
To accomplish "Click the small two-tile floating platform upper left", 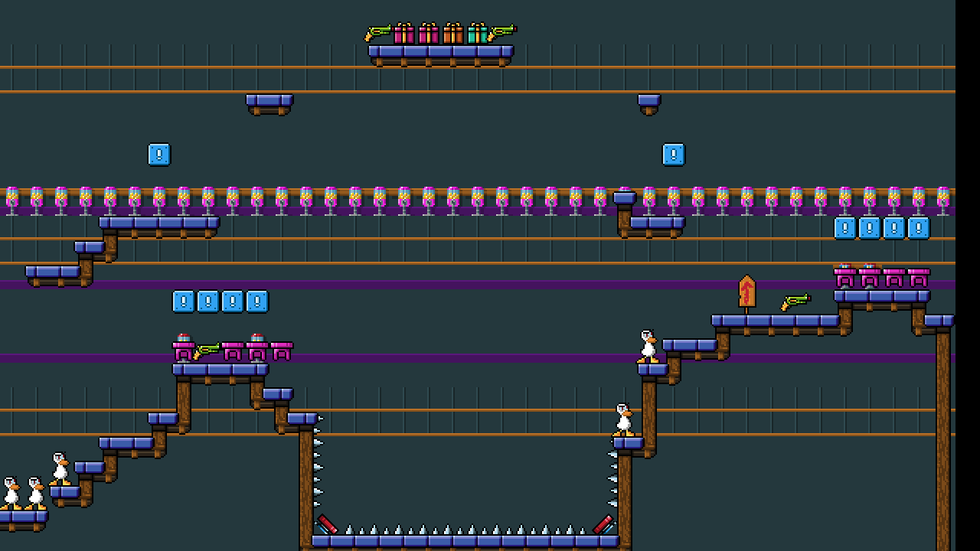I will pyautogui.click(x=269, y=104).
